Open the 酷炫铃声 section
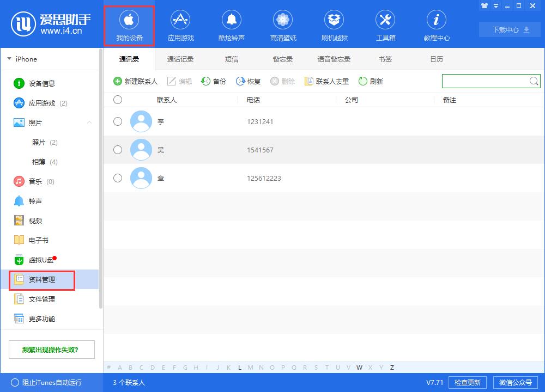 231,24
